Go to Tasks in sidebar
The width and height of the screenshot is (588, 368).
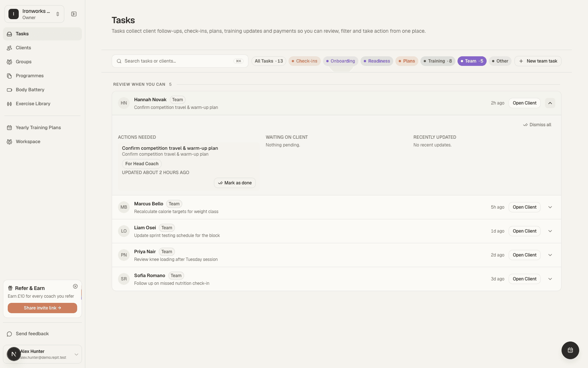click(x=42, y=34)
